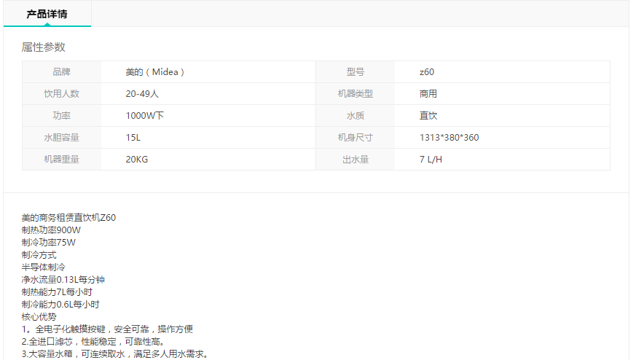This screenshot has width=644, height=360.
Task: Select the 机器类型 label cell
Action: pos(356,94)
